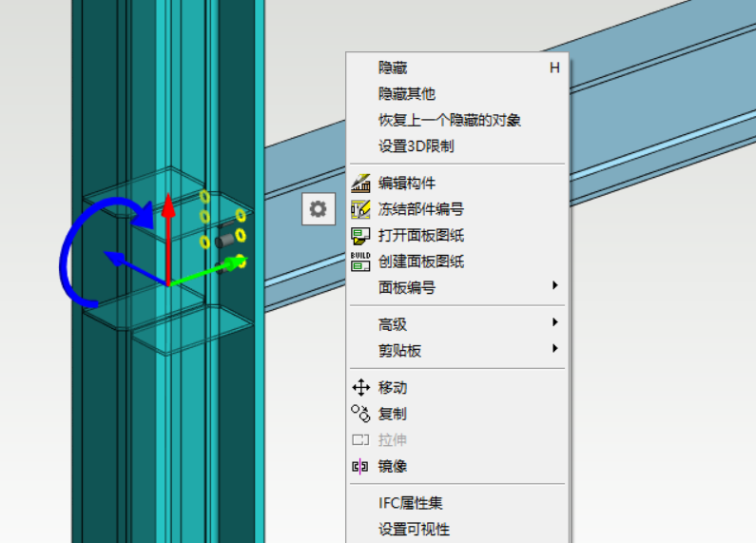This screenshot has height=543, width=756.
Task: Select 隐藏 from context menu
Action: pos(457,68)
